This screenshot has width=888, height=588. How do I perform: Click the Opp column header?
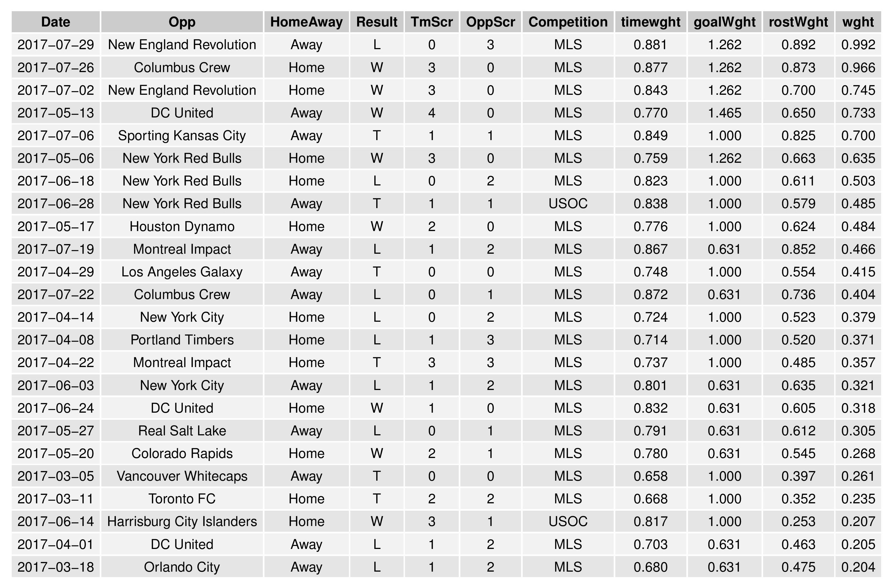coord(182,22)
